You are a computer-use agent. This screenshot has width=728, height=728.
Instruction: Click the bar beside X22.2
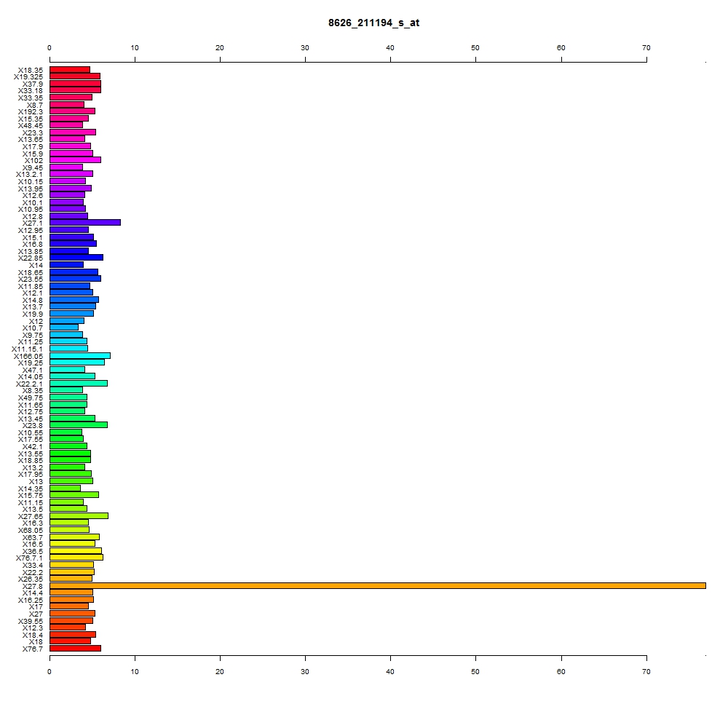point(72,572)
